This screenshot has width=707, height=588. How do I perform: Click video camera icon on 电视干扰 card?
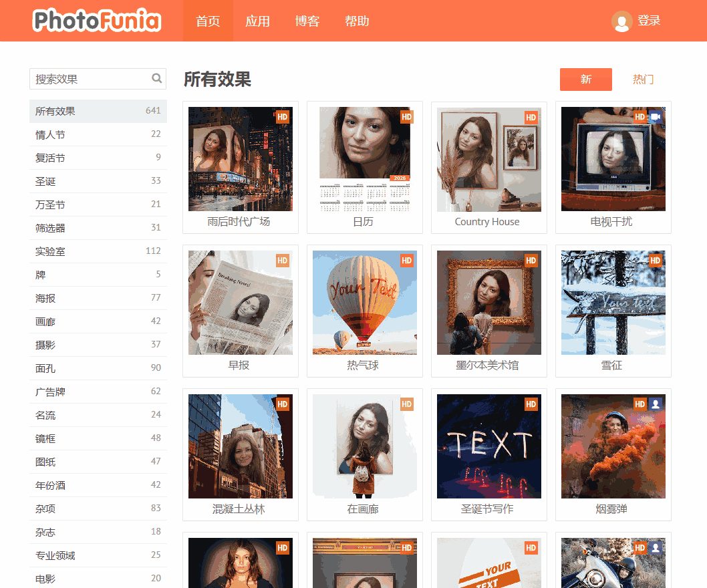coord(655,117)
